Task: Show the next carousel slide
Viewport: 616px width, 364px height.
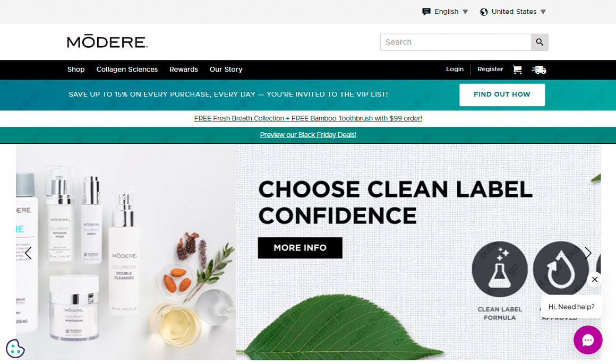Action: point(588,253)
